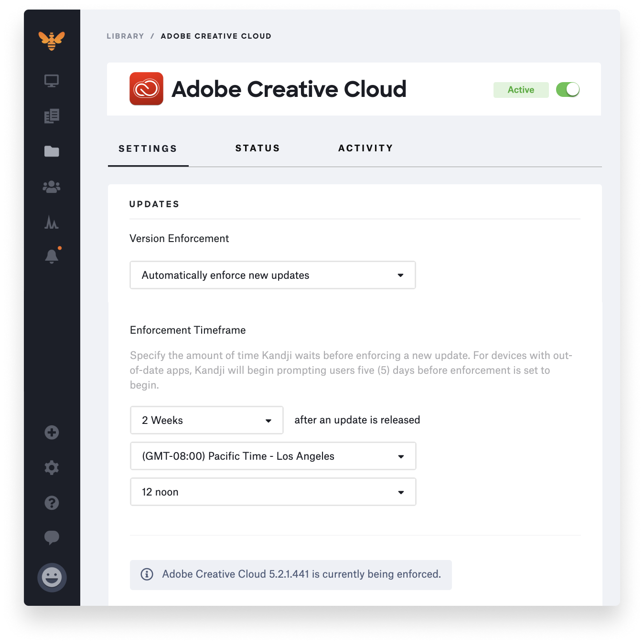Select the Activity pulse icon
The height and width of the screenshot is (644, 644).
(52, 222)
